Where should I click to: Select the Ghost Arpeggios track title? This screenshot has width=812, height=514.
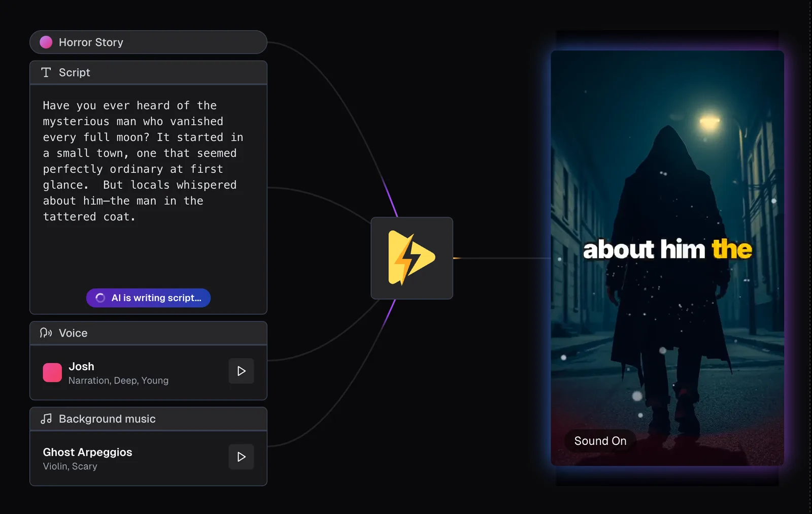[87, 452]
